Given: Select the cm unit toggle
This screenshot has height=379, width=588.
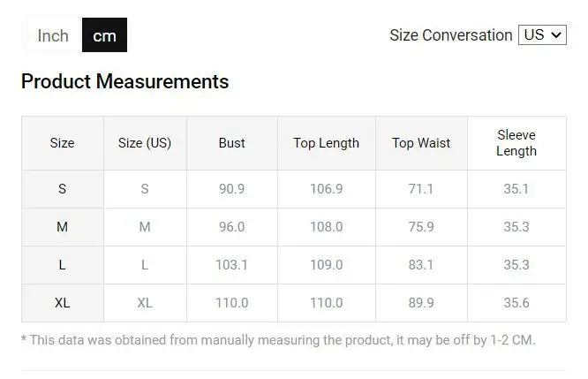Looking at the screenshot, I should 104,35.
